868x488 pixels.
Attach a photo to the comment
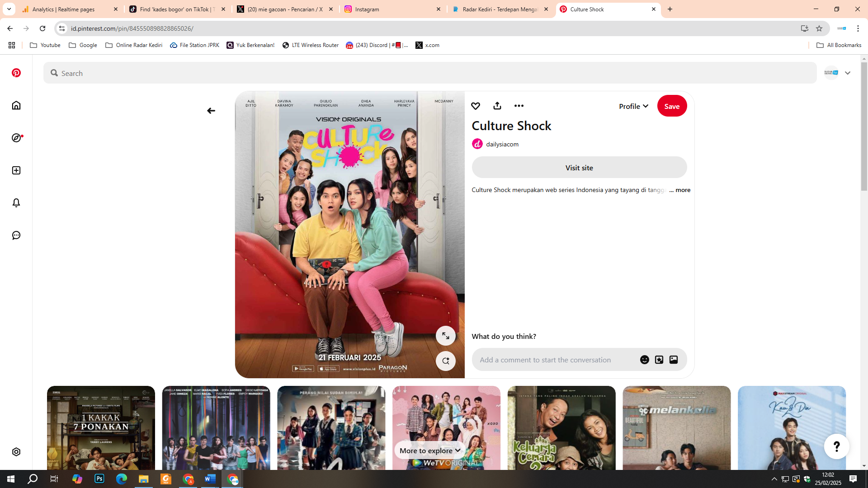tap(674, 360)
